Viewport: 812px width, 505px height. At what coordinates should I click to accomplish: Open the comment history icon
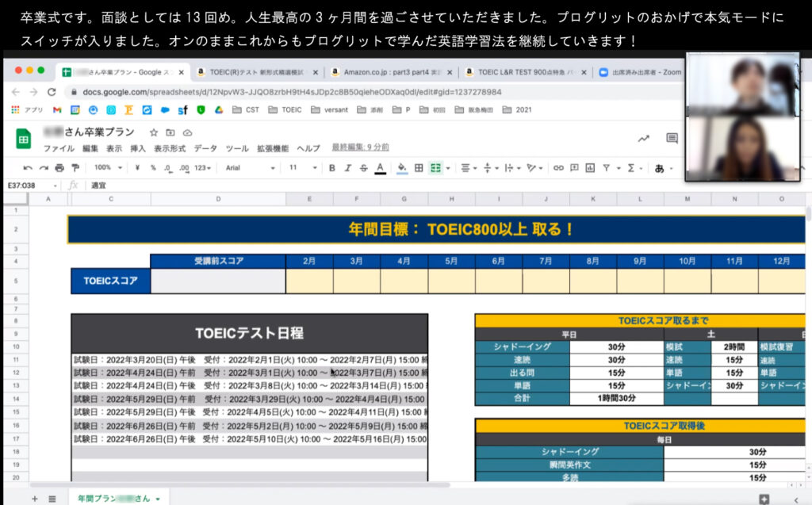click(672, 138)
